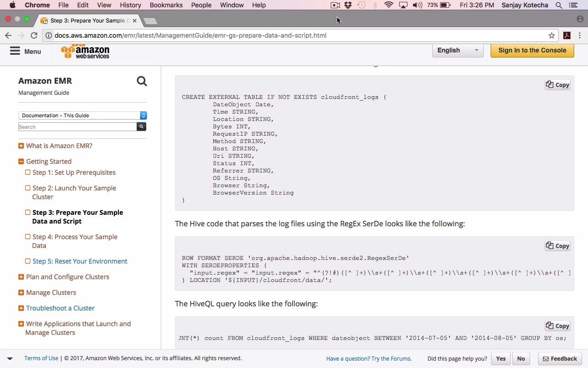Open the Terms of Use link

tap(41, 358)
